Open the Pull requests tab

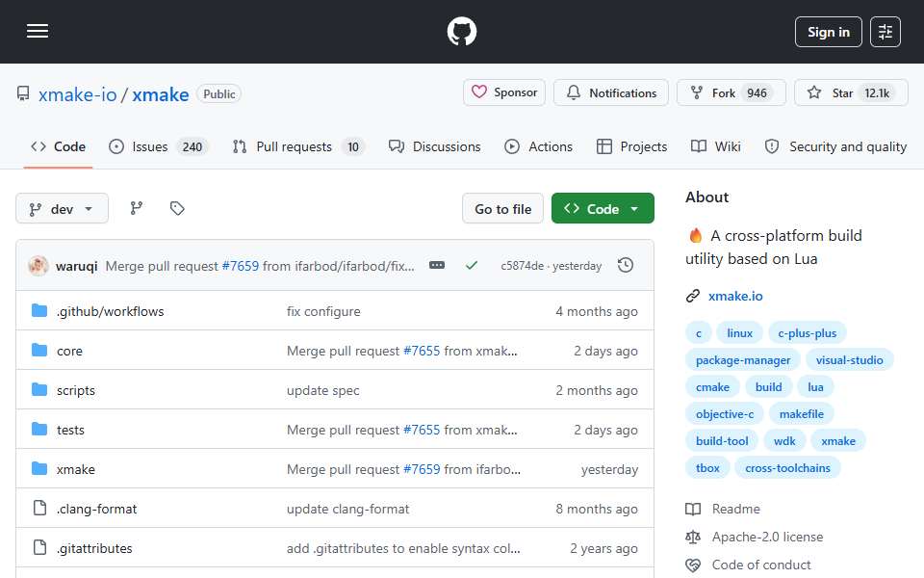(x=298, y=146)
